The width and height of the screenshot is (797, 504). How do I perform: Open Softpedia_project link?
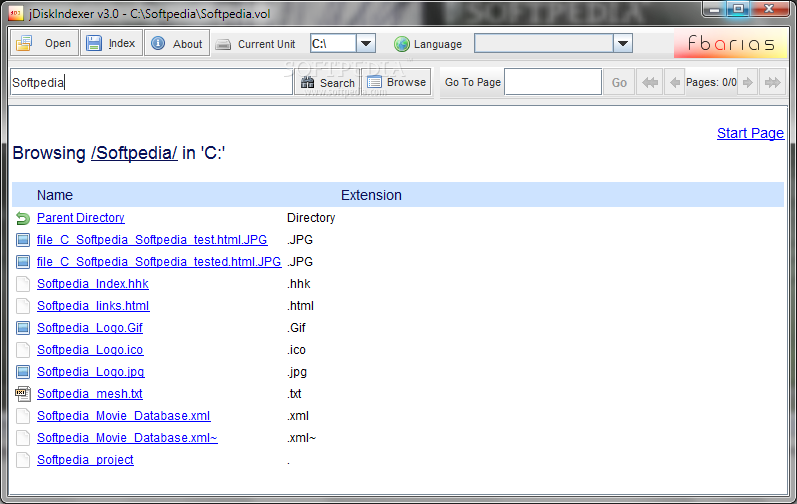[x=85, y=460]
